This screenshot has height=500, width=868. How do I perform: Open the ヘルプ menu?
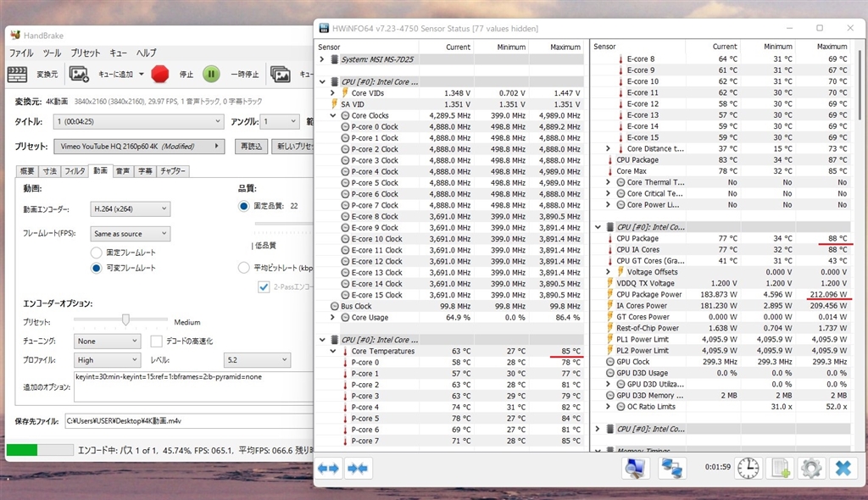pos(146,53)
